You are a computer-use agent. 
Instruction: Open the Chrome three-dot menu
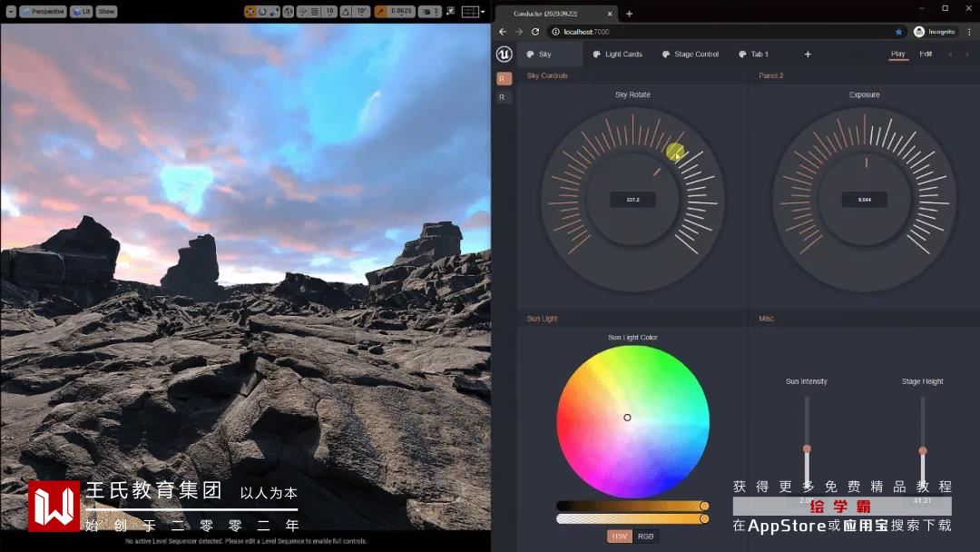point(969,31)
